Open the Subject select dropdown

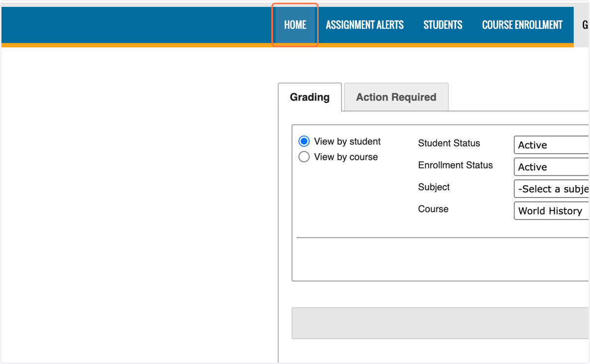coord(552,189)
